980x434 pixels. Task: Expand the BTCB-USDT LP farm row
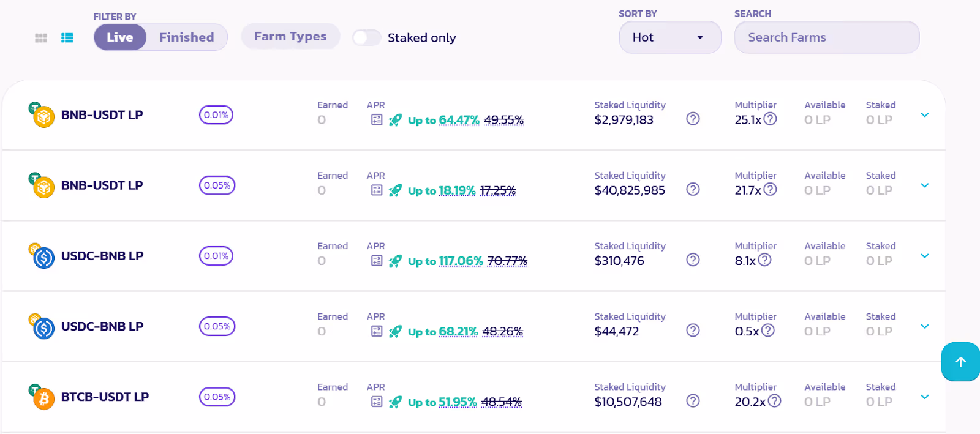pyautogui.click(x=925, y=397)
